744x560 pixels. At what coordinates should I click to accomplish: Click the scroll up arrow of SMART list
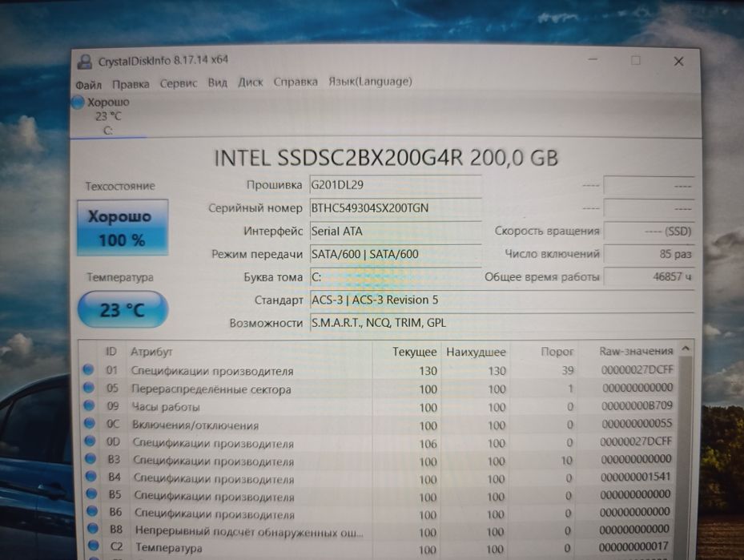[x=686, y=348]
